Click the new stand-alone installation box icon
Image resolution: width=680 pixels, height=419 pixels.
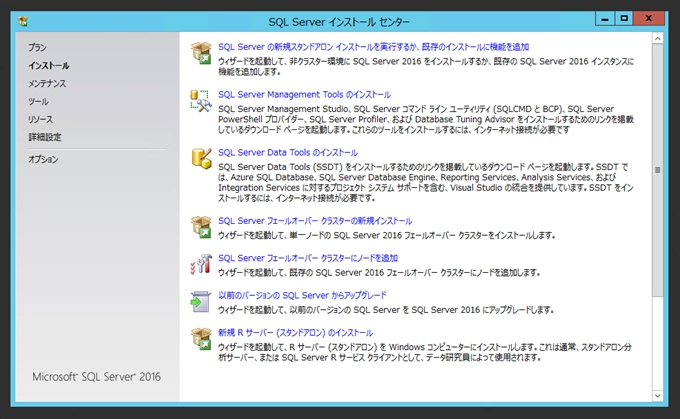point(201,53)
